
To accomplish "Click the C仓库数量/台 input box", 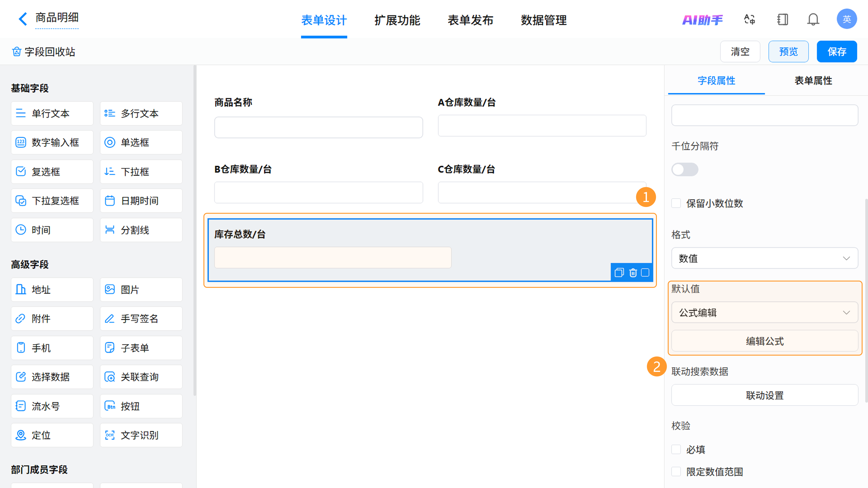I will coord(542,192).
